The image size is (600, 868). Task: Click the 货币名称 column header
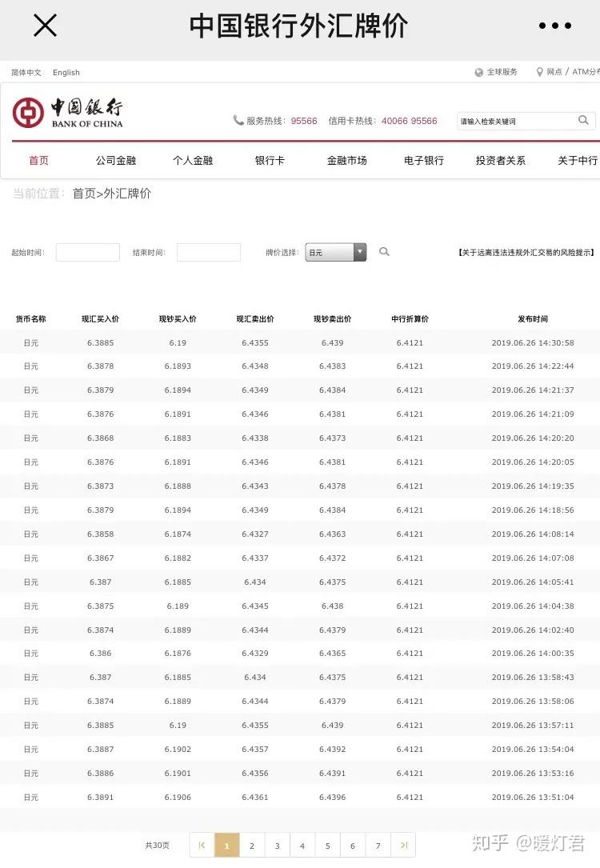(x=31, y=319)
